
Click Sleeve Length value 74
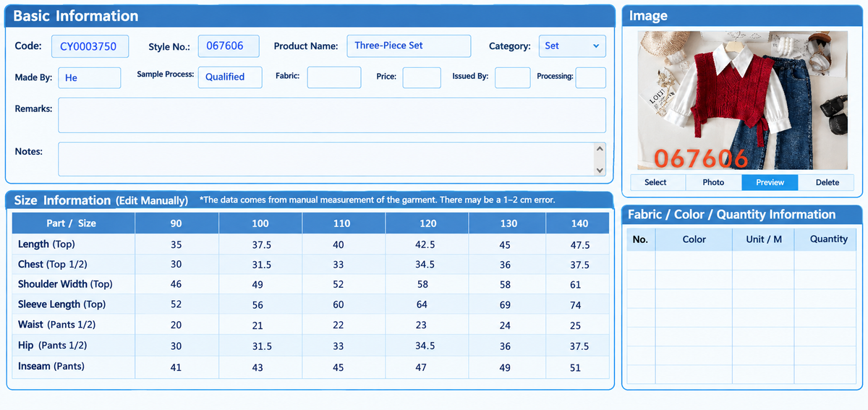click(x=576, y=305)
